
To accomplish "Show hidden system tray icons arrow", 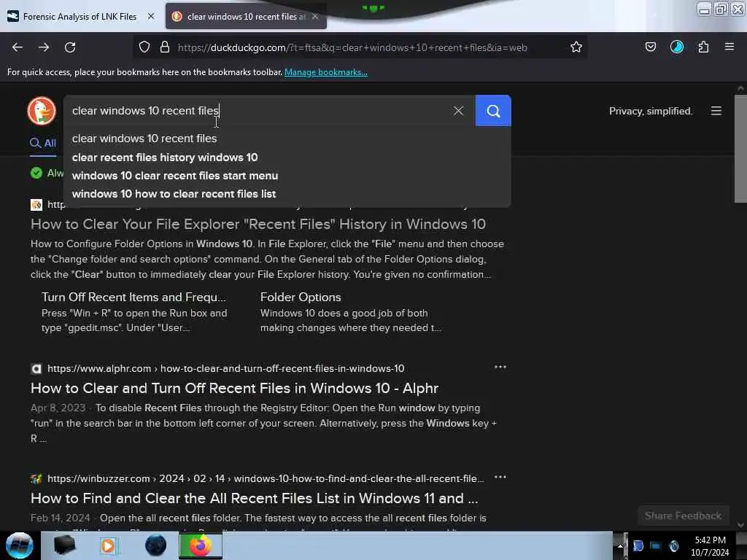I will point(620,546).
